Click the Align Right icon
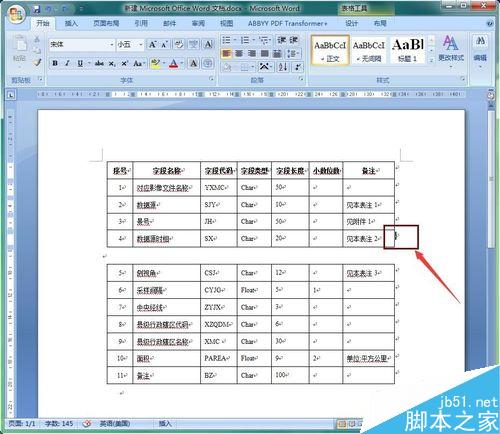The height and width of the screenshot is (434, 500). [252, 53]
